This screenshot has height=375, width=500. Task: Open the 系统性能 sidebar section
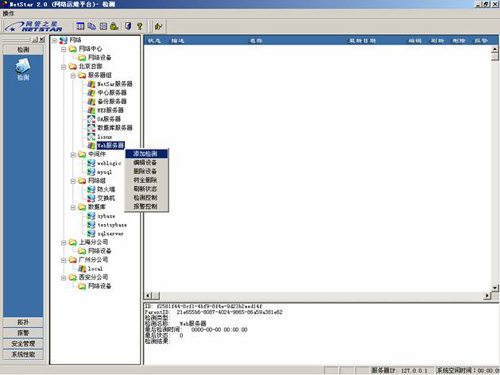23,354
